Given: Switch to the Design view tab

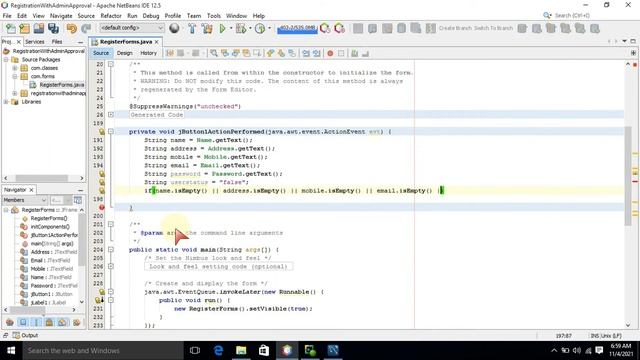Looking at the screenshot, I should pyautogui.click(x=124, y=53).
